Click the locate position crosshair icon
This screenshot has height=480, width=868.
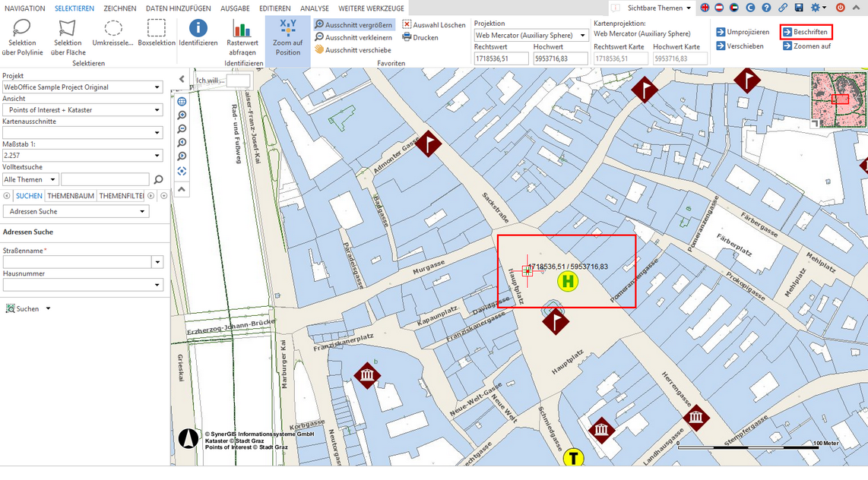coord(182,172)
